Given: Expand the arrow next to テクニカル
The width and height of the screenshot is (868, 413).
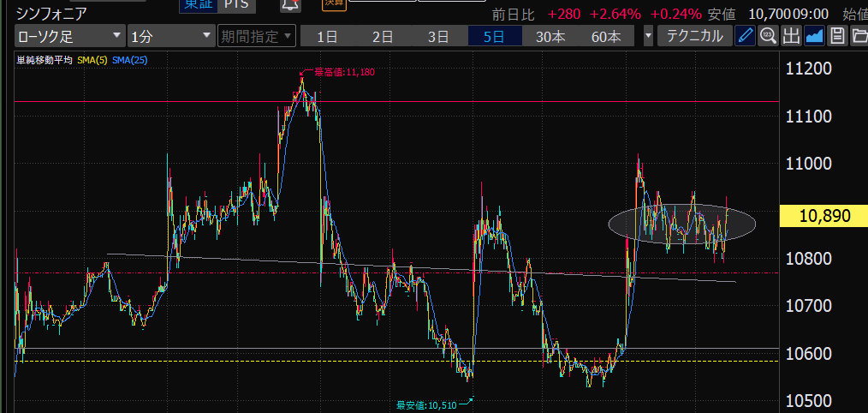Looking at the screenshot, I should pos(648,36).
